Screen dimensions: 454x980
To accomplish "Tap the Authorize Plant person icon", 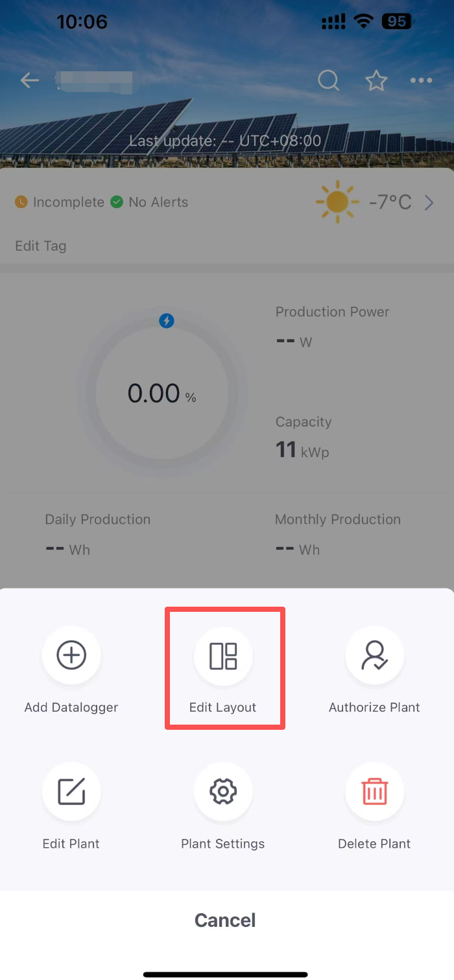I will 374,656.
